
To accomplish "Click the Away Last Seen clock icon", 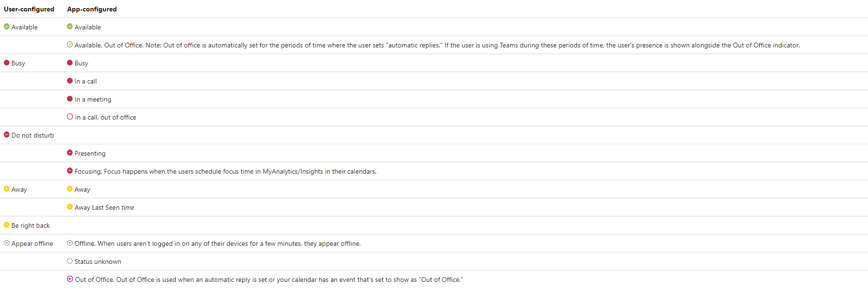I will 70,207.
